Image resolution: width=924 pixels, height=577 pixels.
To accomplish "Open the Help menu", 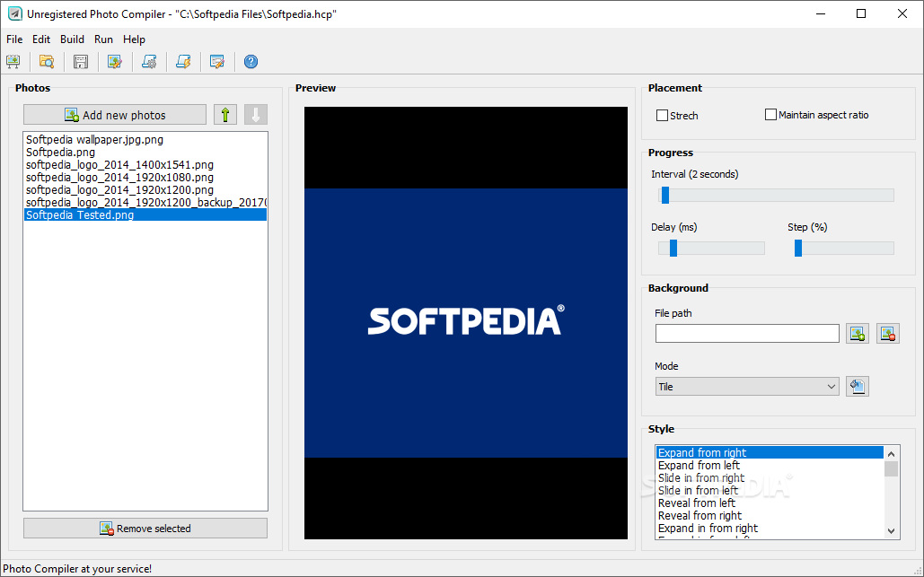I will (135, 39).
